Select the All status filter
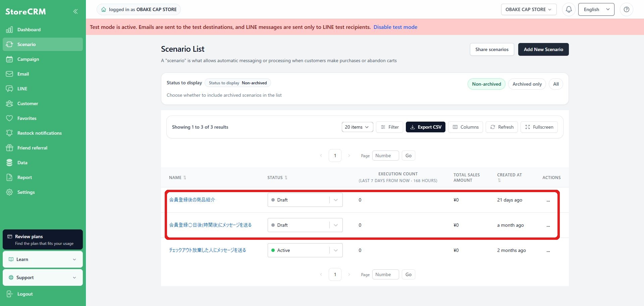The image size is (644, 306). [x=556, y=84]
